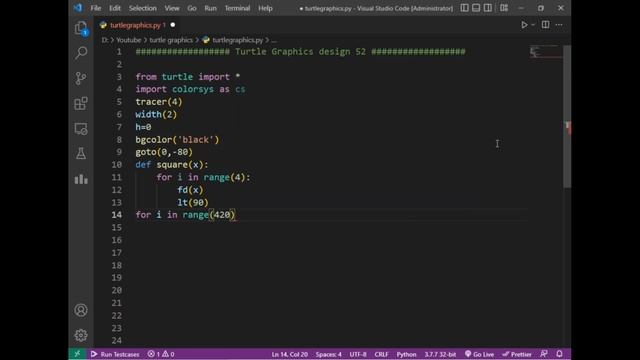This screenshot has height=360, width=640.
Task: Toggle bottom panel layout icon
Action: click(476, 8)
